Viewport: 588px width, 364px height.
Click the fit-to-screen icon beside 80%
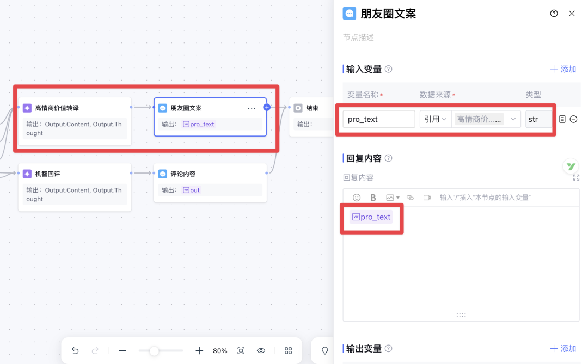click(x=241, y=351)
